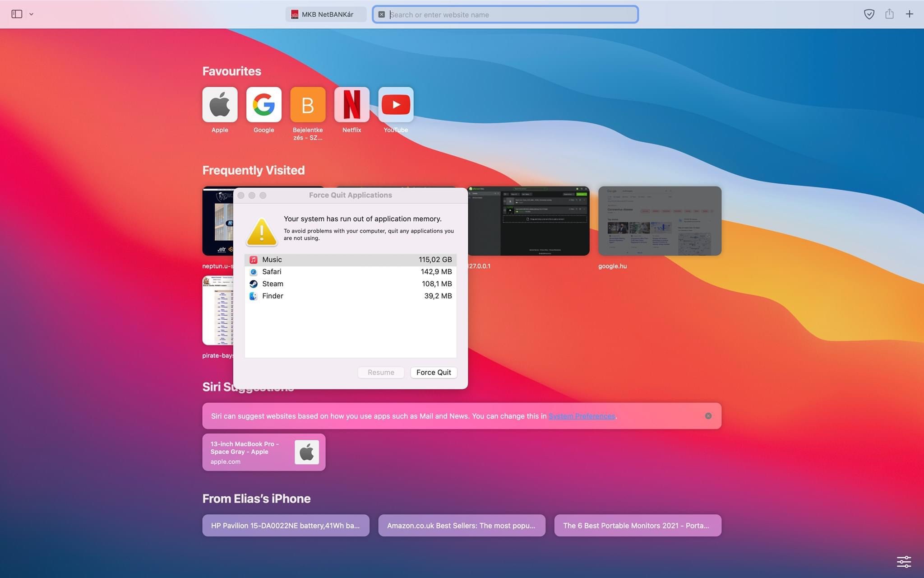This screenshot has height=578, width=924.
Task: Open start page customization sliders icon
Action: point(904,562)
